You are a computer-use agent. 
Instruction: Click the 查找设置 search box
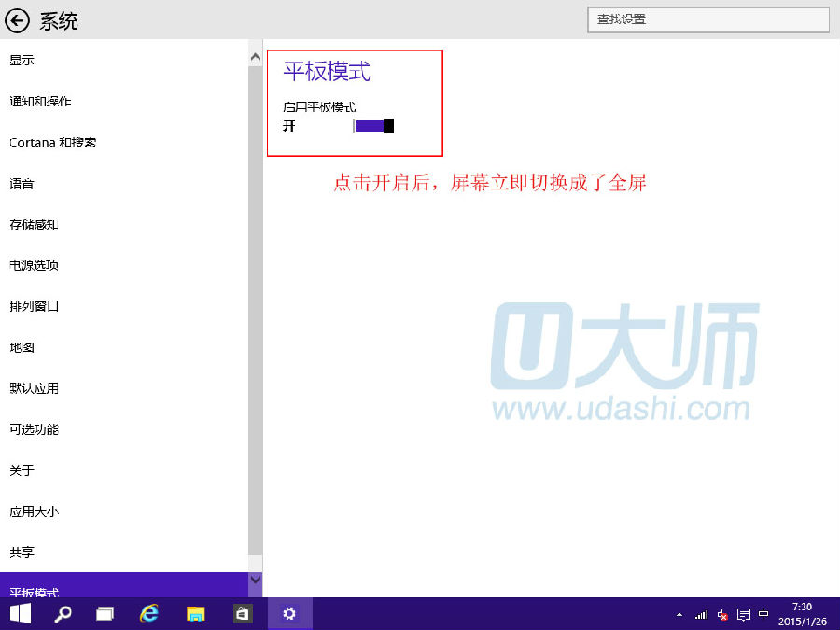click(708, 20)
